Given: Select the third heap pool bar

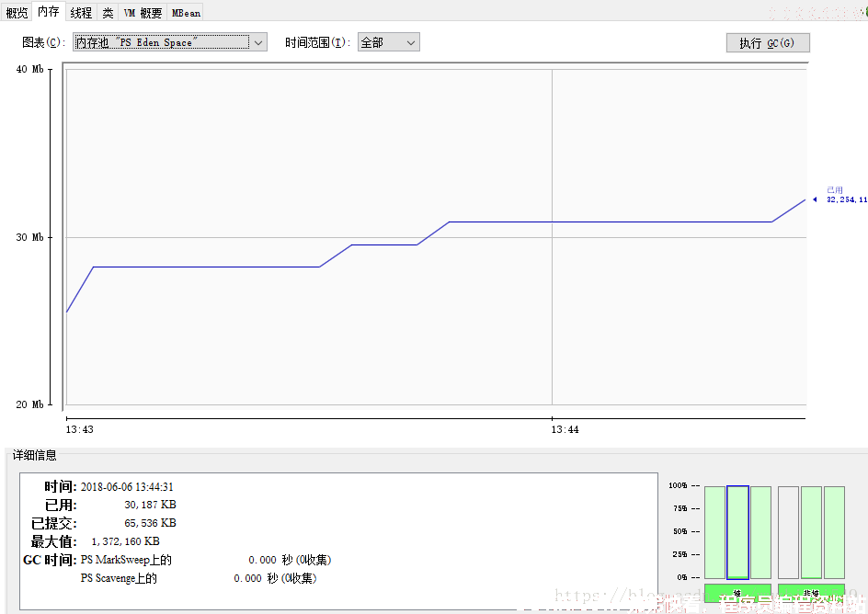Looking at the screenshot, I should pos(760,532).
